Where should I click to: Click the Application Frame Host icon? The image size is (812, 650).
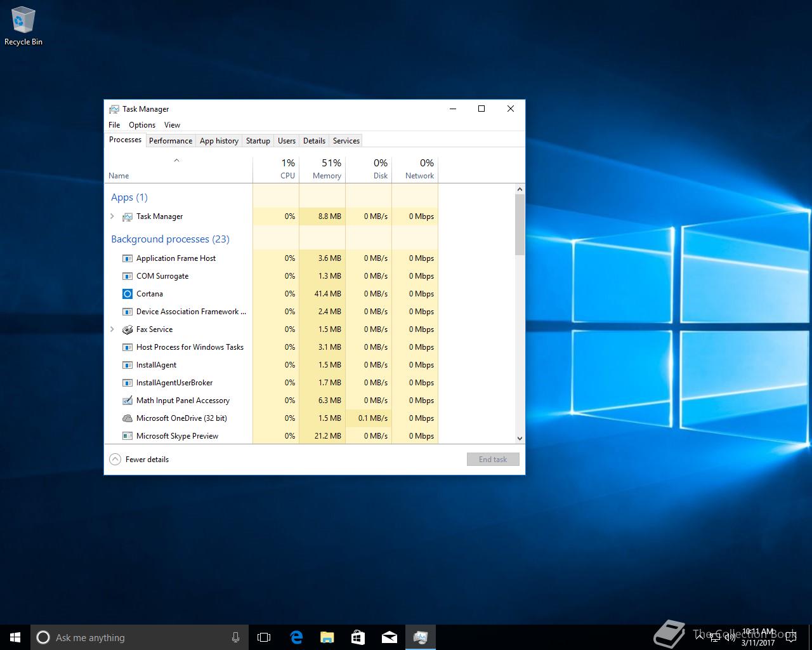tap(128, 258)
